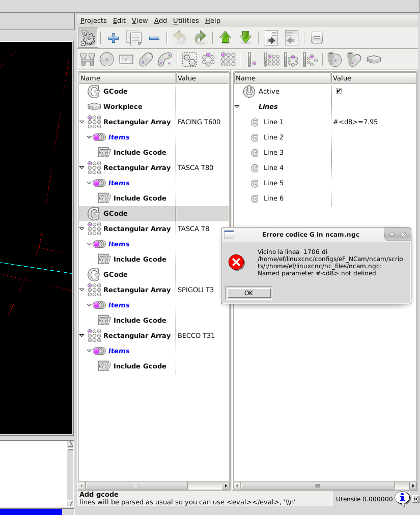This screenshot has height=515, width=420.
Task: Click the collapse minus-box toolbar icon
Action: pos(317,38)
